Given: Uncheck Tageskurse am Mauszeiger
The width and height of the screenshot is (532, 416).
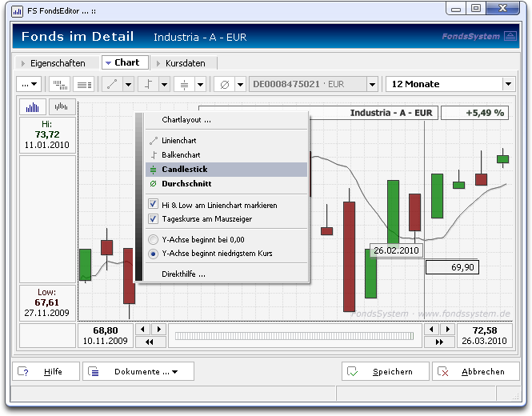Looking at the screenshot, I should point(153,218).
